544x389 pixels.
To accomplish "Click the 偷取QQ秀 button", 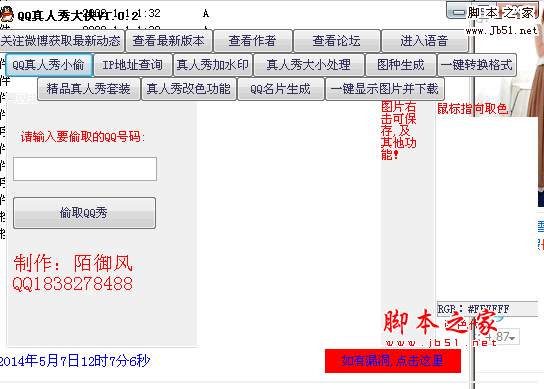I will coord(84,213).
